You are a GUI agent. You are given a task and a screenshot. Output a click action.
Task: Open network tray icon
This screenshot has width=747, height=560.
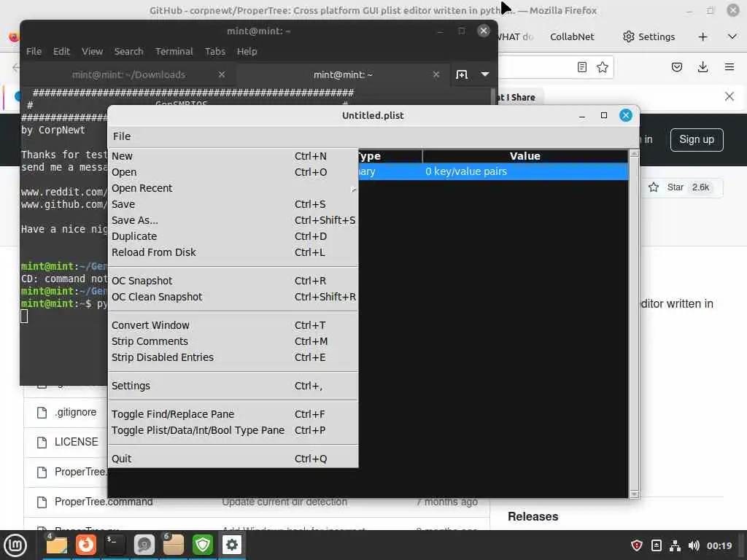tap(675, 545)
